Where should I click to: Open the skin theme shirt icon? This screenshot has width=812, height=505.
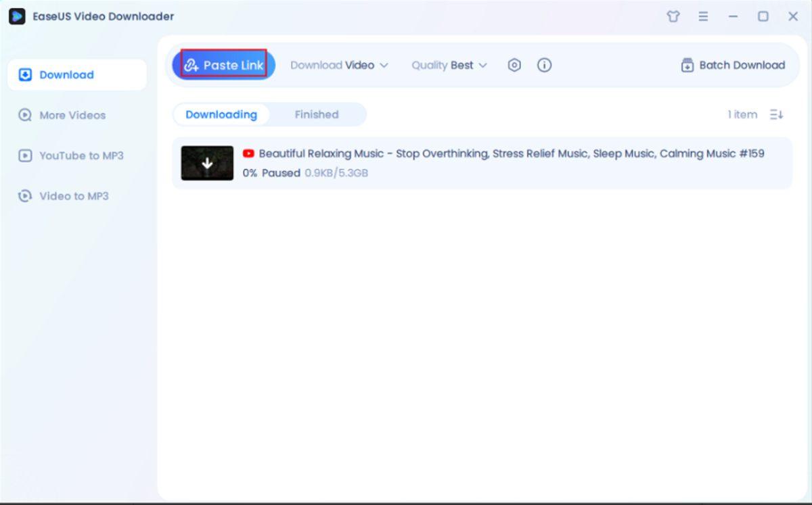673,16
